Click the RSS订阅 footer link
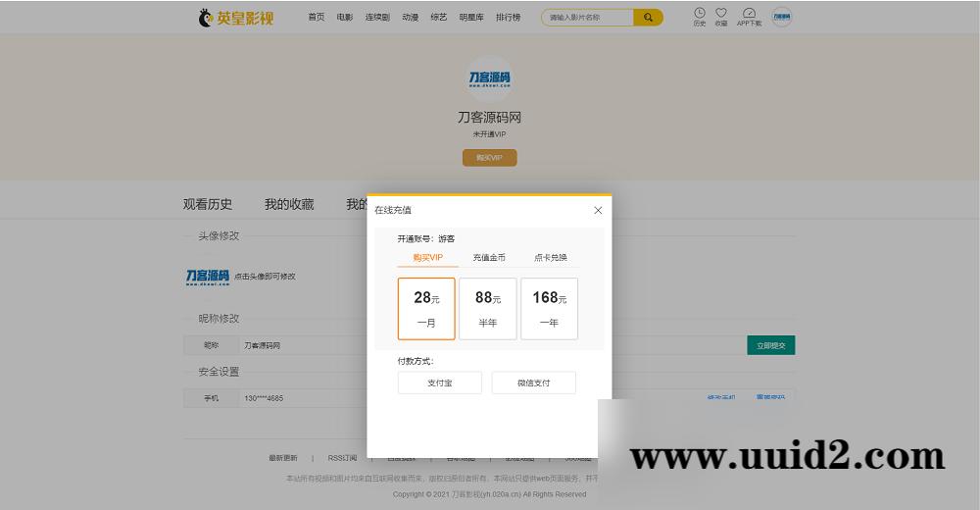This screenshot has height=510, width=980. point(342,458)
